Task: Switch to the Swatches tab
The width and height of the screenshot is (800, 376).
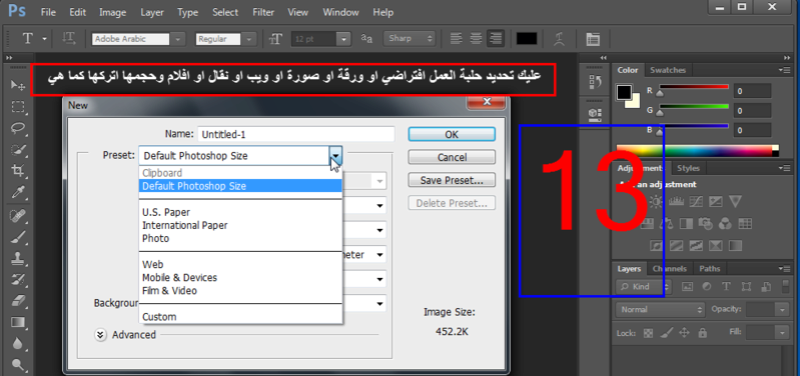Action: pos(667,70)
